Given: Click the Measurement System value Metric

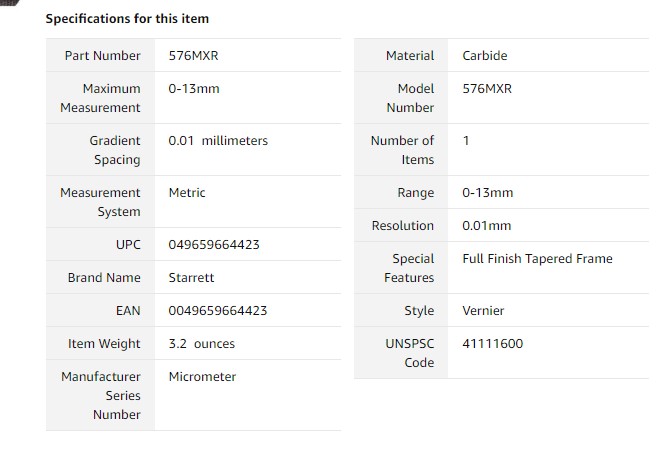Looking at the screenshot, I should click(186, 192).
